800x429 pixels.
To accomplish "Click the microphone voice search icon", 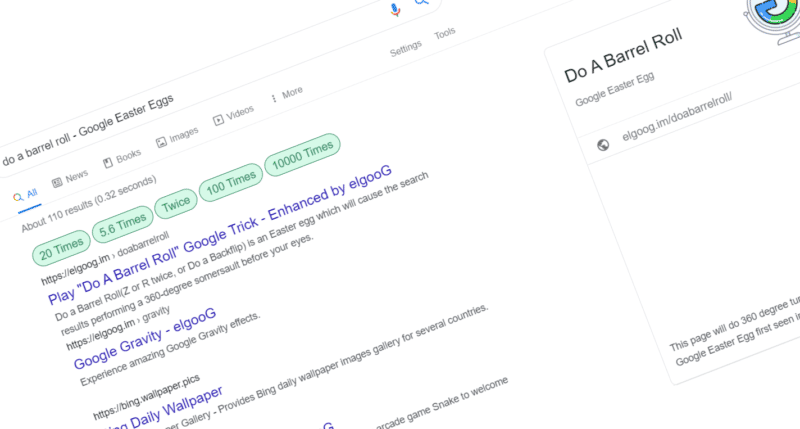I will click(x=395, y=10).
